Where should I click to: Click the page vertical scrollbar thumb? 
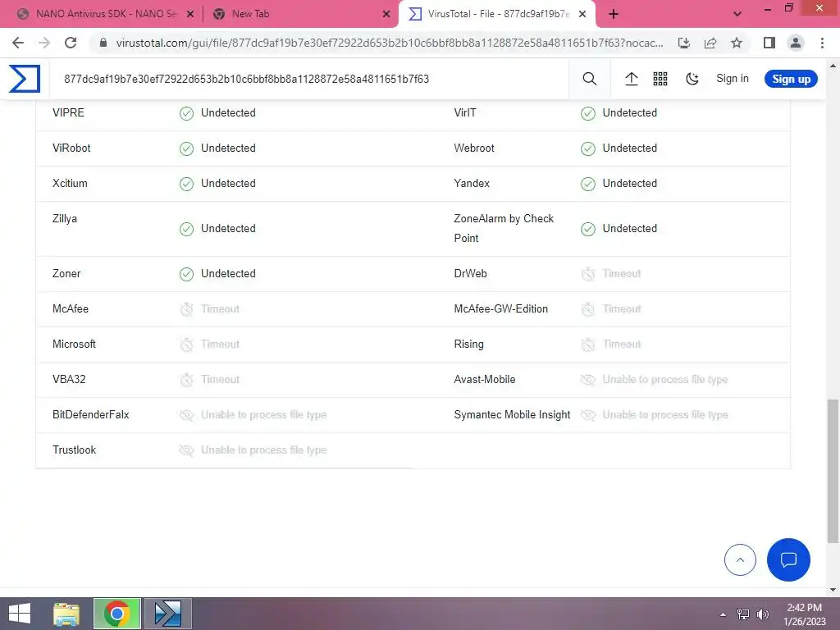(x=833, y=470)
